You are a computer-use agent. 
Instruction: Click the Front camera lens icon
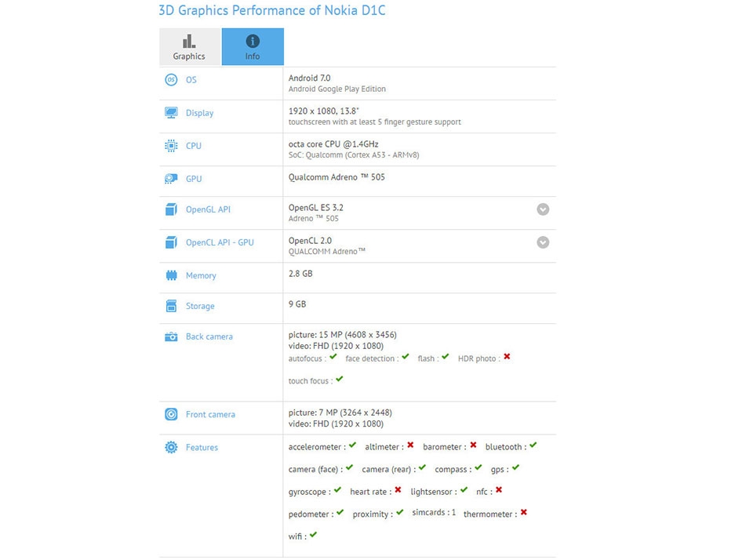pyautogui.click(x=171, y=414)
